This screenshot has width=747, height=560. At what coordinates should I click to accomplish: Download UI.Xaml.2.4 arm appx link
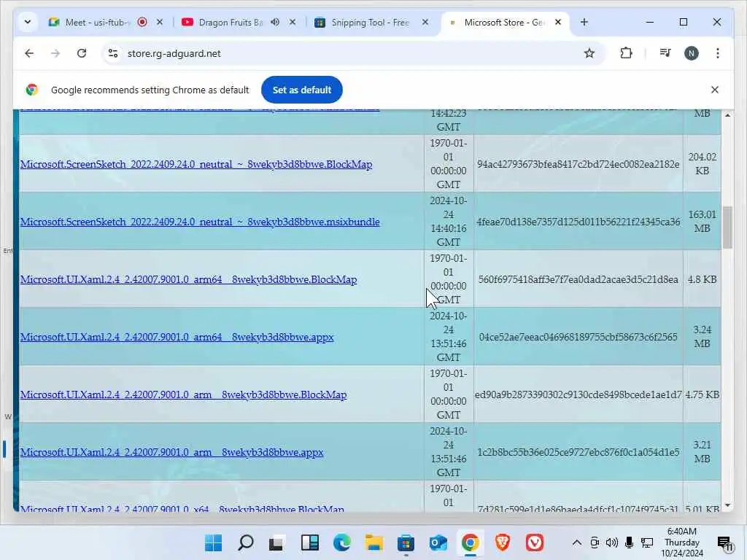pos(172,452)
